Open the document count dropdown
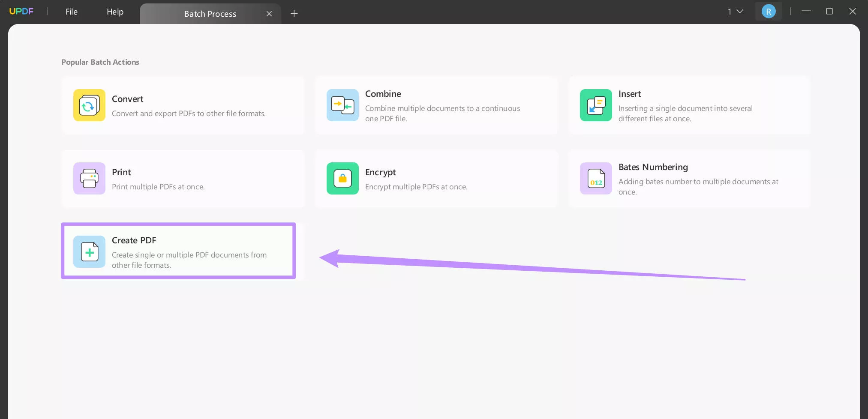Viewport: 868px width, 419px height. (x=734, y=12)
